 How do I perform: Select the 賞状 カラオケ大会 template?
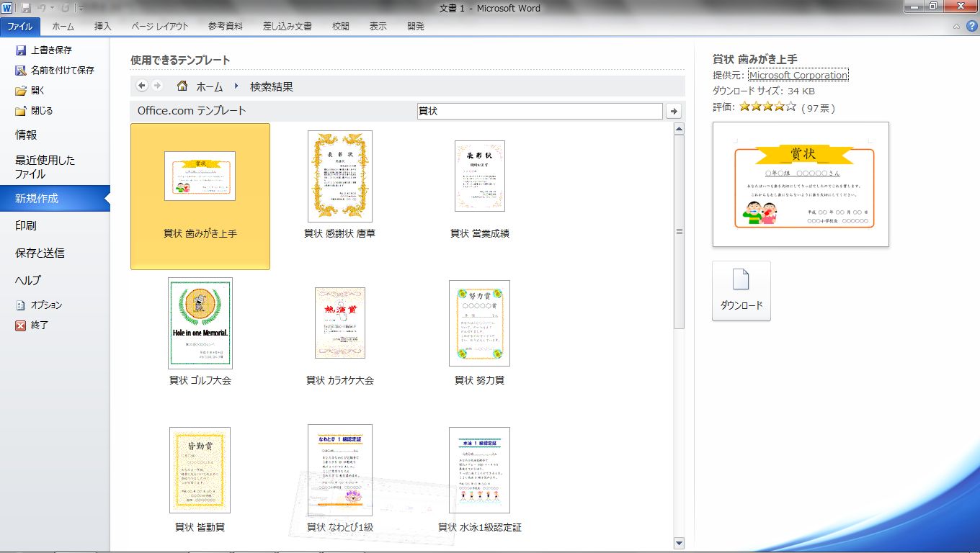(x=340, y=337)
